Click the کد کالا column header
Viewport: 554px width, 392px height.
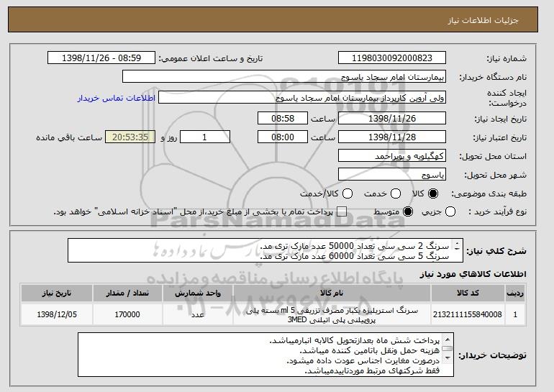468,293
